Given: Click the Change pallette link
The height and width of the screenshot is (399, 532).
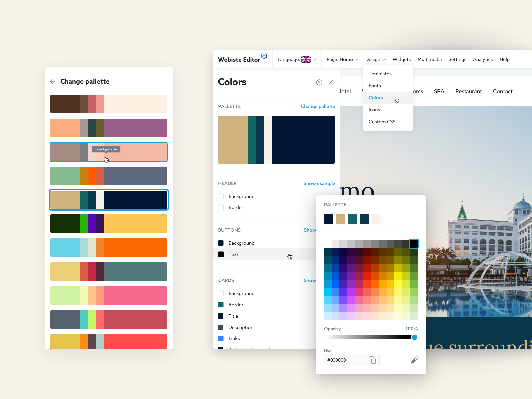Looking at the screenshot, I should [318, 106].
